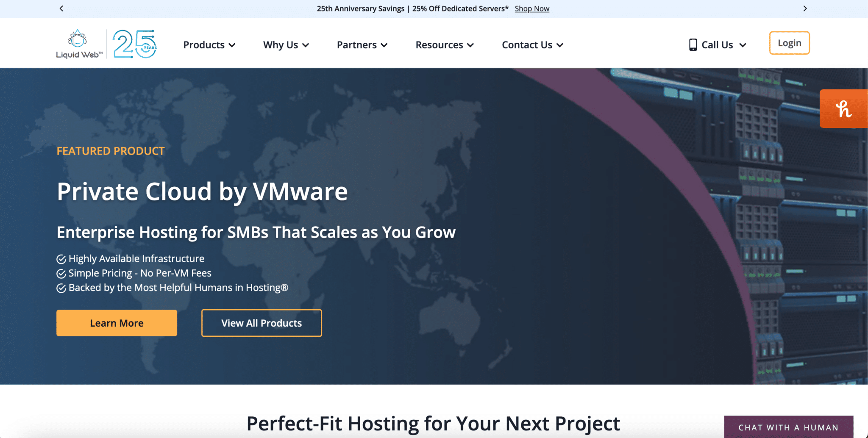Open the Partners menu
Image resolution: width=868 pixels, height=438 pixels.
point(362,44)
